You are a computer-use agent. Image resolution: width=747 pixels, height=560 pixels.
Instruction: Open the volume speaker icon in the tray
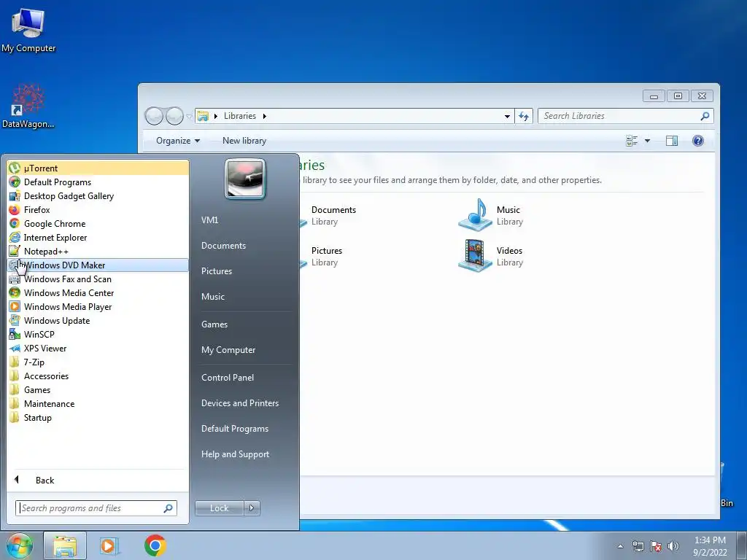(673, 546)
